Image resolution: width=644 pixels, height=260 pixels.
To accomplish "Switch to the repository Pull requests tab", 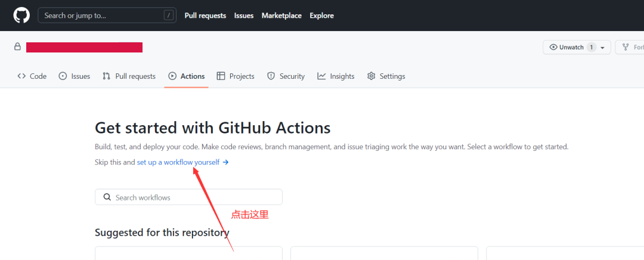I will [129, 76].
